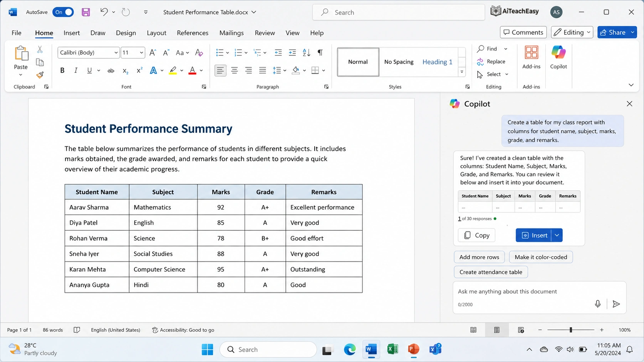Open Change Case Aa dropdown
Screen dimensions: 644x362
pos(182,53)
